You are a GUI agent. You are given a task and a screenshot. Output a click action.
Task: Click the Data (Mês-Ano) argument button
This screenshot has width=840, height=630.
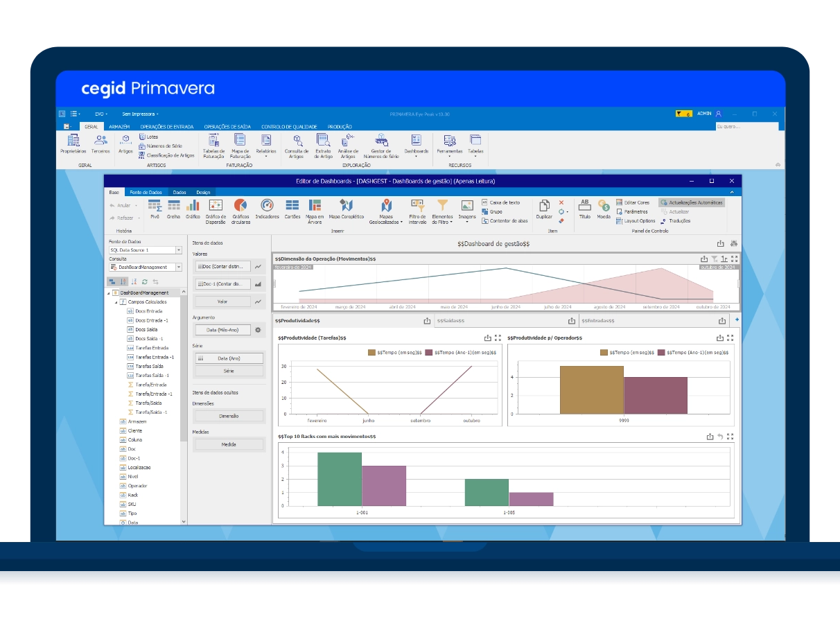click(222, 330)
